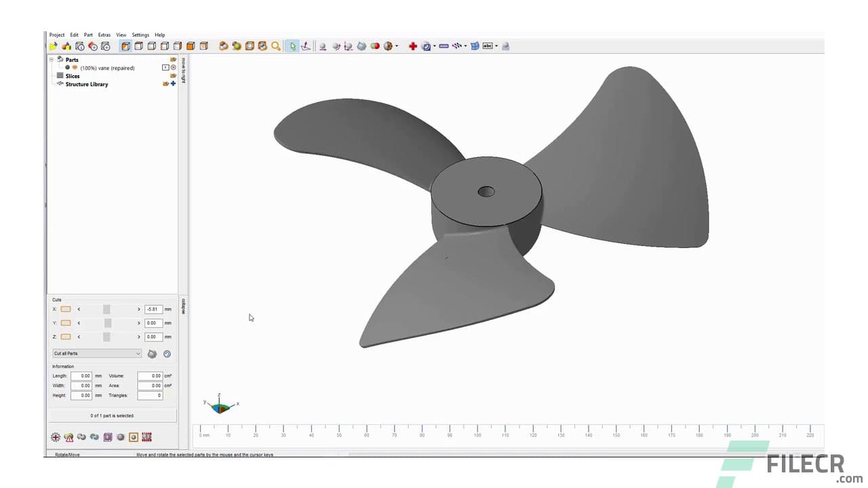This screenshot has height=488, width=868.
Task: Open a new project from the toolbar
Action: 53,46
